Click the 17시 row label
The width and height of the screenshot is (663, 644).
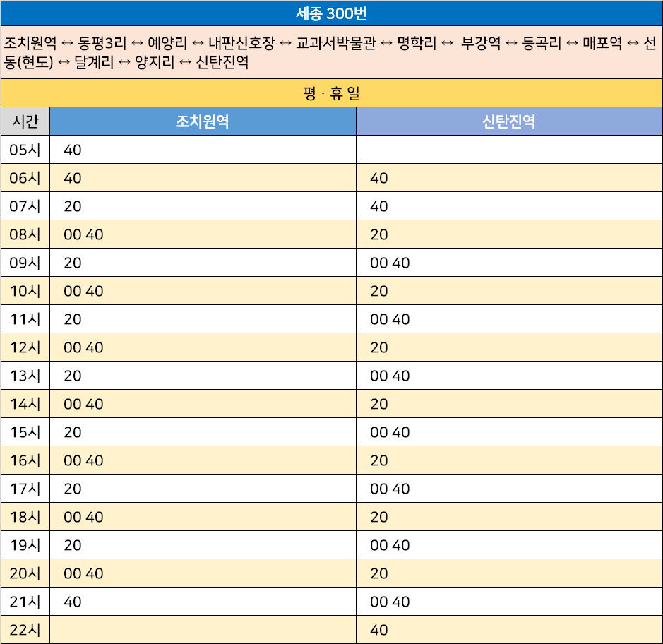(x=25, y=489)
